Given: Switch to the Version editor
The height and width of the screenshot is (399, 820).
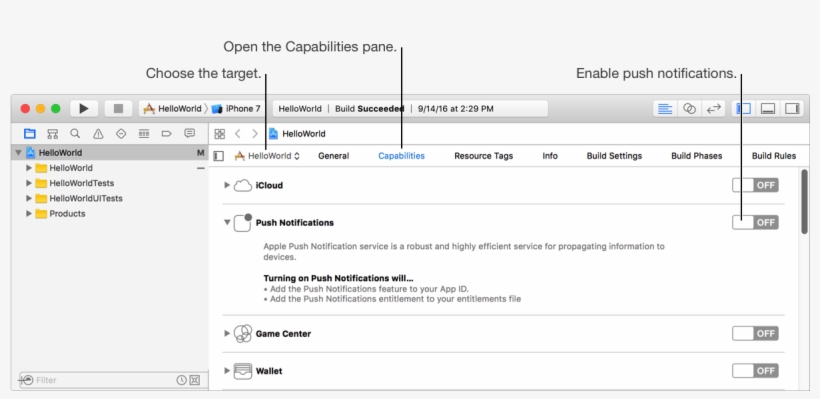Looking at the screenshot, I should click(713, 109).
